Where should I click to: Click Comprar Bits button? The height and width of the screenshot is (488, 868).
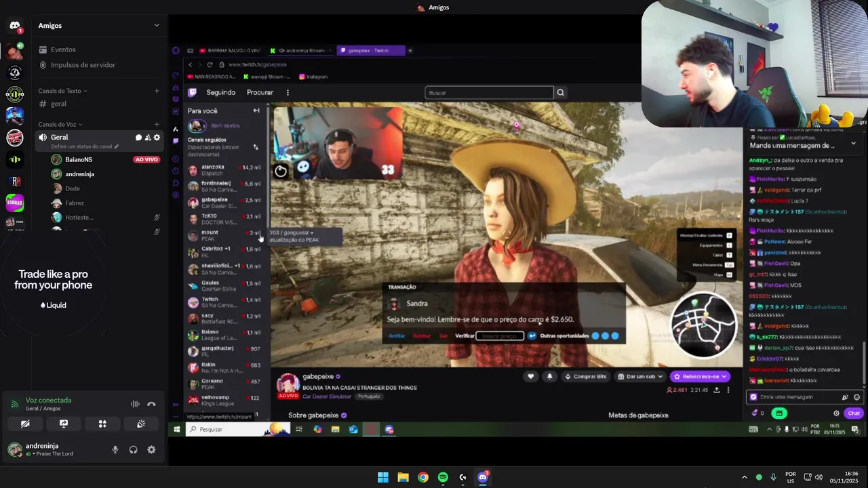click(585, 376)
